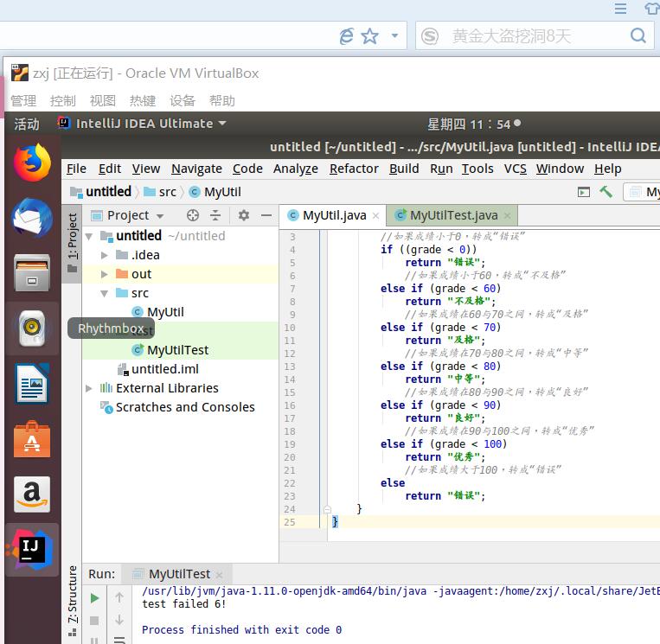Image resolution: width=660 pixels, height=644 pixels.
Task: Expand External Libraries node
Action: pos(89,388)
